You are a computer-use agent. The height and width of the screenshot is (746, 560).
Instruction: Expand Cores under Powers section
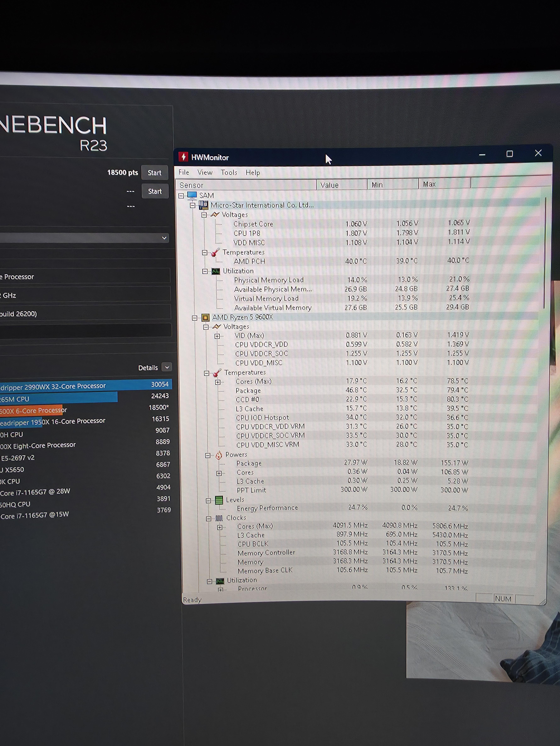219,473
